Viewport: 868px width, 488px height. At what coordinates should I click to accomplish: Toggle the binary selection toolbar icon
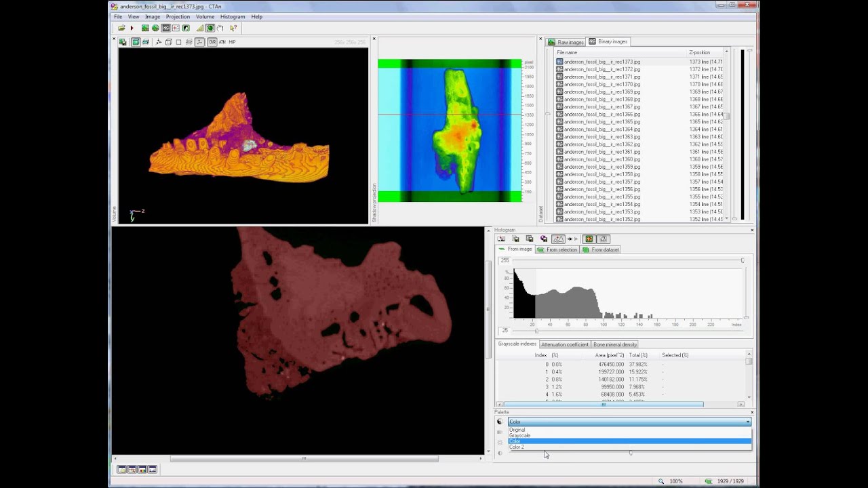click(165, 28)
